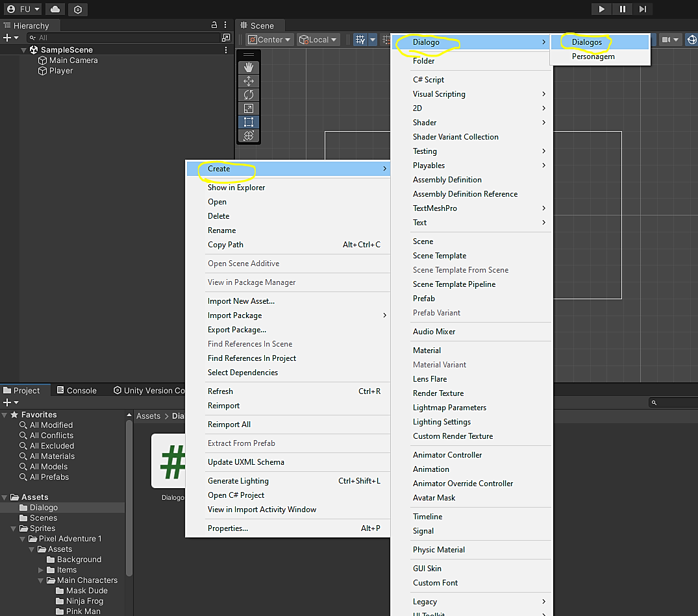Click the Pause button
698x616 pixels.
622,9
